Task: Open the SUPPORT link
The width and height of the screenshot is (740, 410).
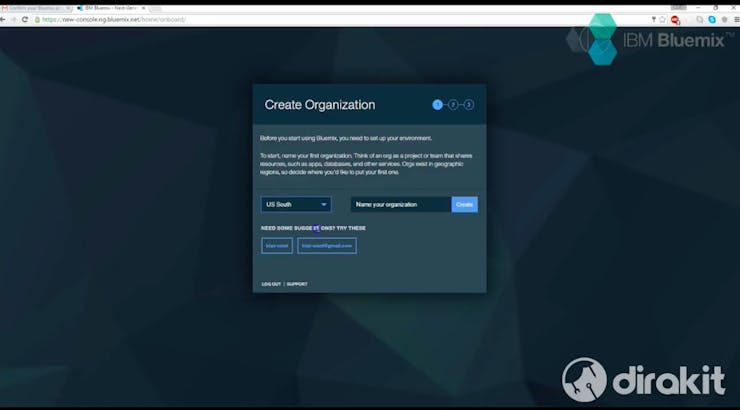Action: [297, 284]
